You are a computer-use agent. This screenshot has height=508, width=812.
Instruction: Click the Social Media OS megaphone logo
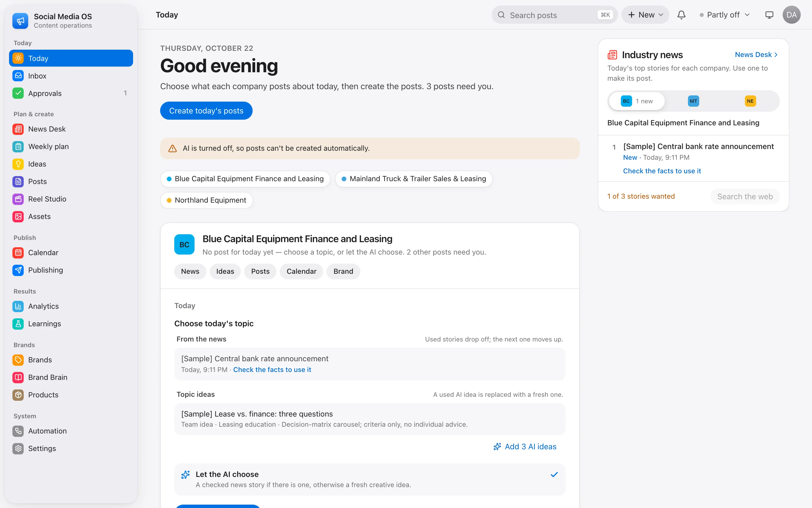pos(21,21)
